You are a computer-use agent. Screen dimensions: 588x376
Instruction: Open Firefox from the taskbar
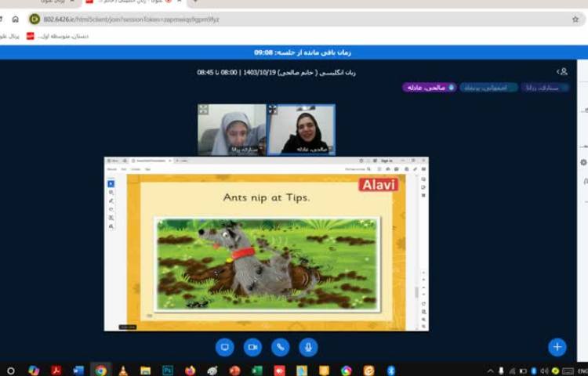coord(191,371)
